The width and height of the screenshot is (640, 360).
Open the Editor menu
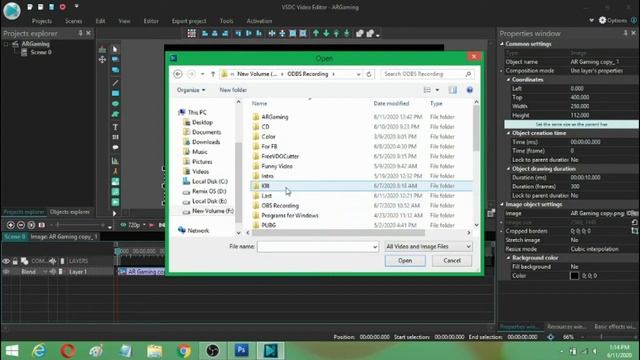coord(151,21)
